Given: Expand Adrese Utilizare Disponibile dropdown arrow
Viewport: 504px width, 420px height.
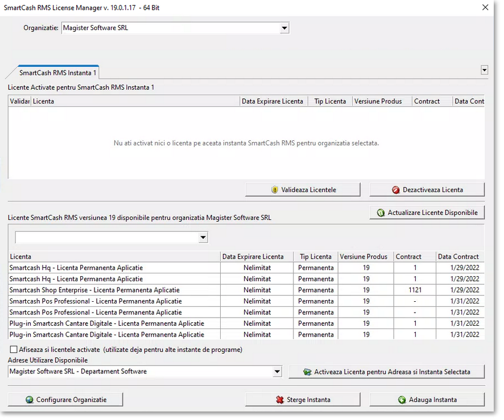Looking at the screenshot, I should [277, 372].
